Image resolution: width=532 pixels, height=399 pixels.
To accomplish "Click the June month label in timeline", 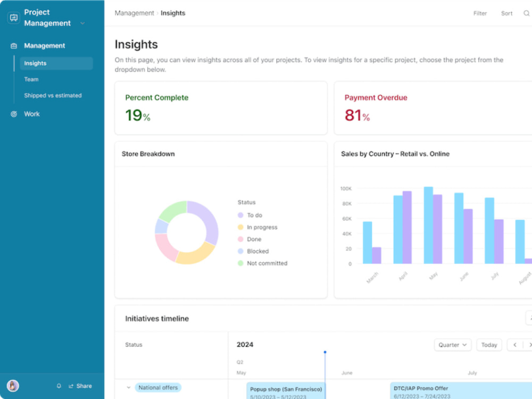I will point(347,373).
